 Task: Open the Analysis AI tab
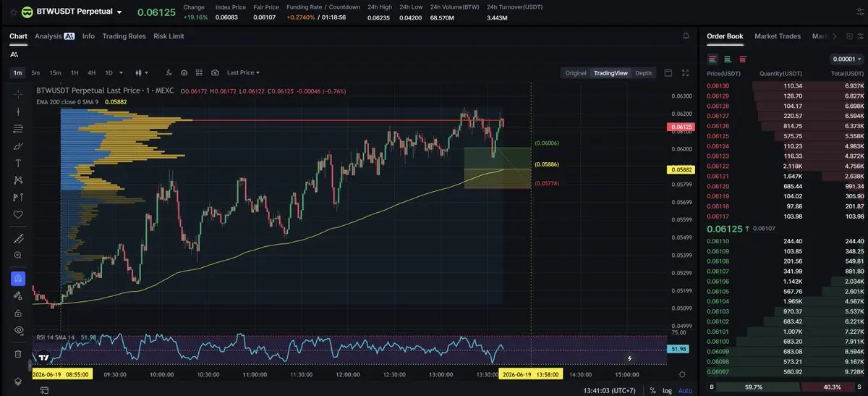coord(54,36)
